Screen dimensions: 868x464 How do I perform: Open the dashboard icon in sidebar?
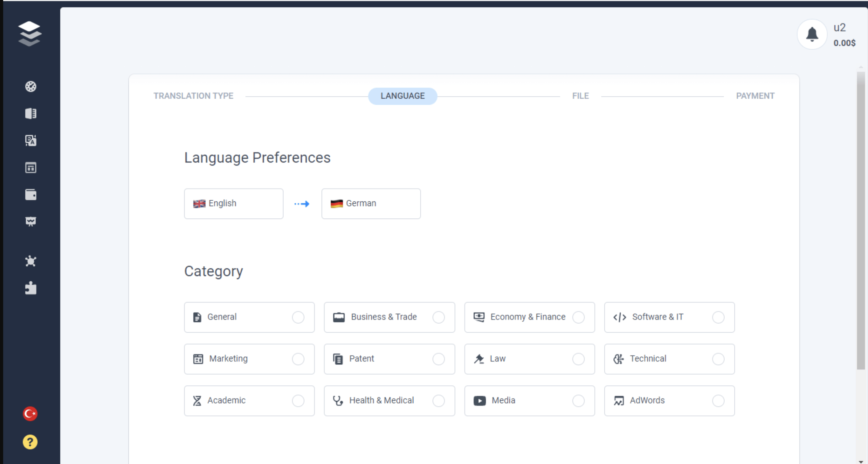coord(31,87)
